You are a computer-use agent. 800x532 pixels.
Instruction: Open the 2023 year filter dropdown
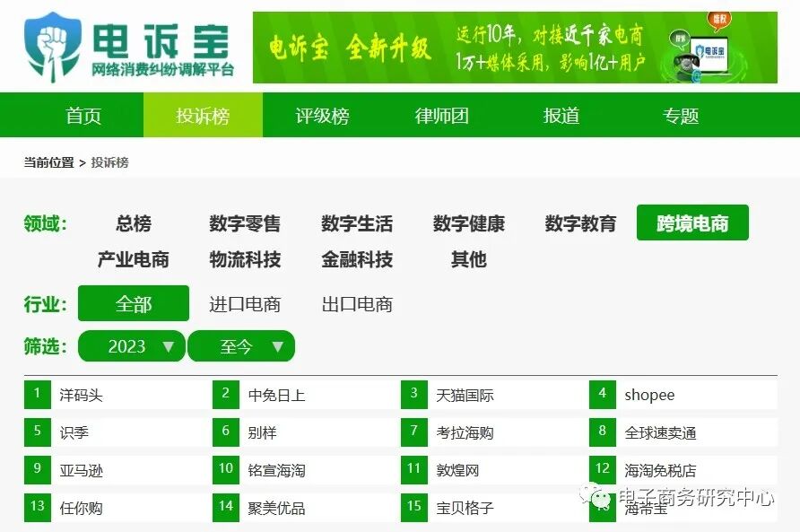tap(131, 346)
